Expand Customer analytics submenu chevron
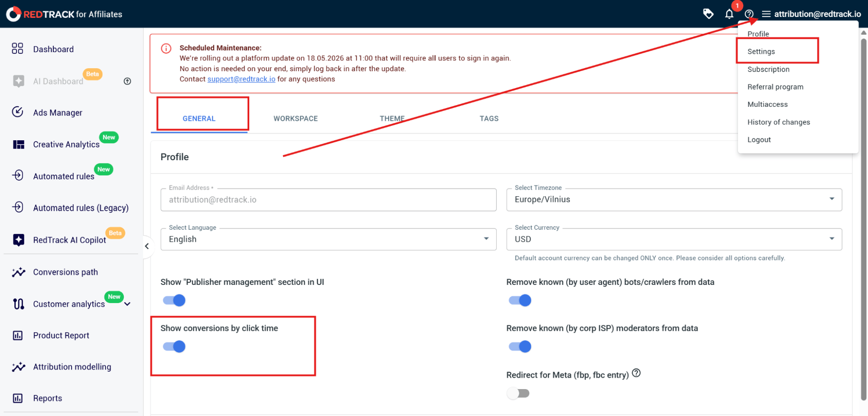The height and width of the screenshot is (416, 868). 127,304
